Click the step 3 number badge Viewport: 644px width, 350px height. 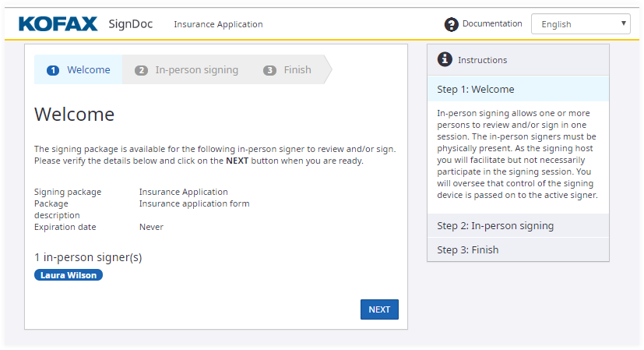click(270, 70)
